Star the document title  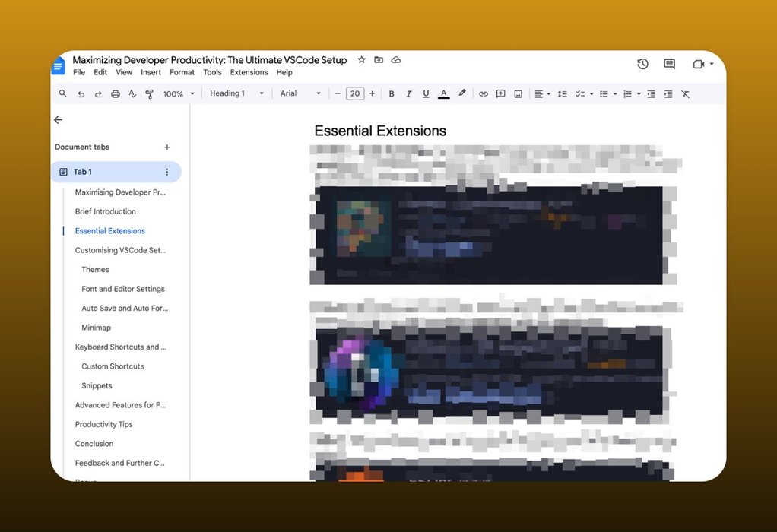point(362,60)
